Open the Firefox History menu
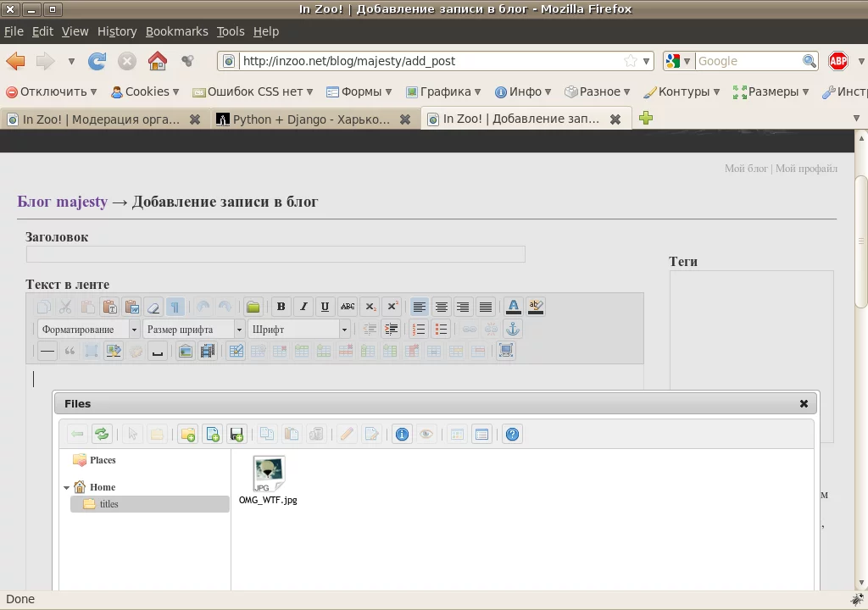 [117, 31]
